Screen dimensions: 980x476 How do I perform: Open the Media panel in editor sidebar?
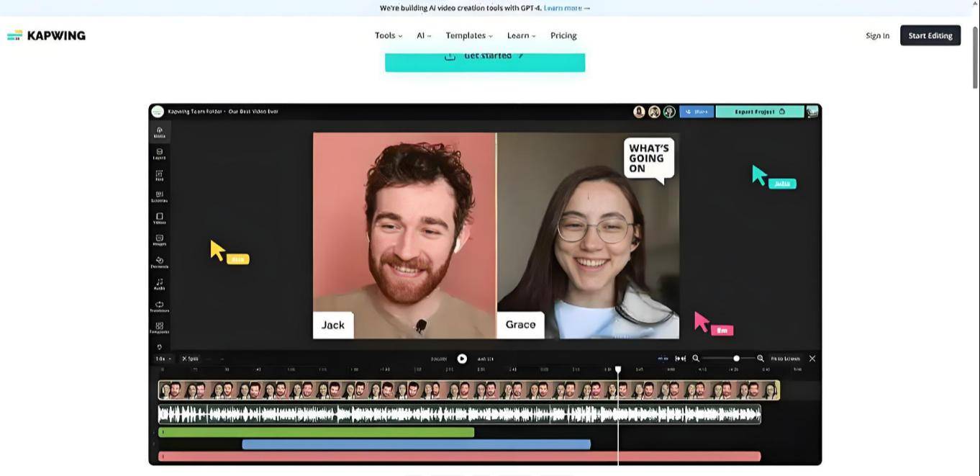pyautogui.click(x=159, y=132)
